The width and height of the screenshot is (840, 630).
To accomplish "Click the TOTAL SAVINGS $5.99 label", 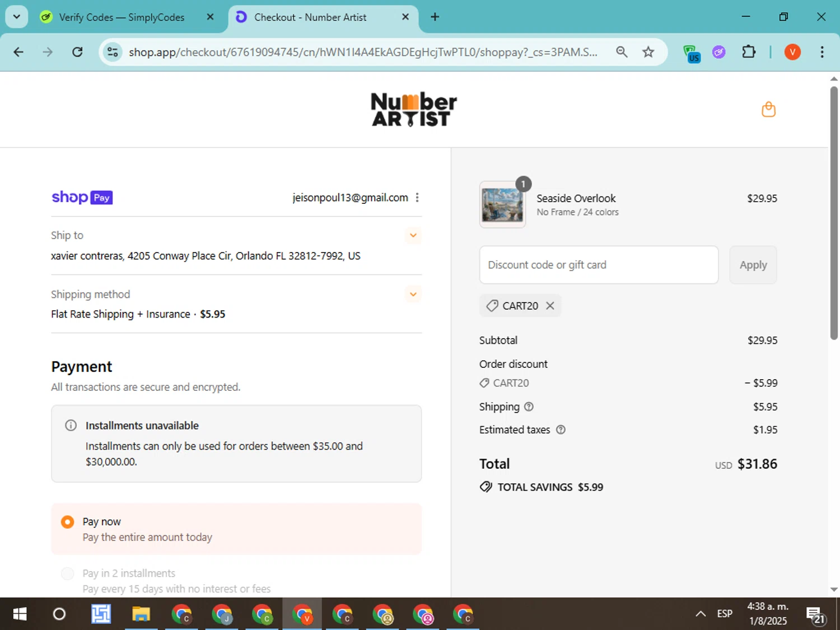I will pyautogui.click(x=550, y=487).
